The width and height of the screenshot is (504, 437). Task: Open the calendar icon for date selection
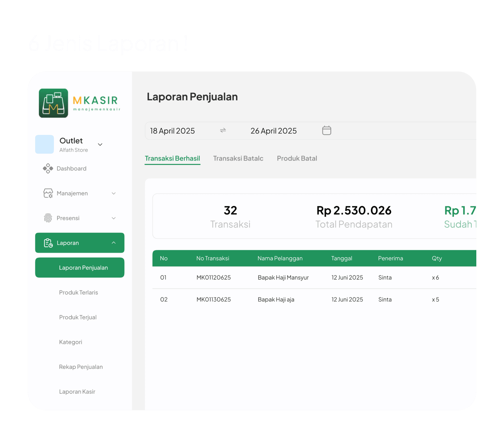(326, 130)
